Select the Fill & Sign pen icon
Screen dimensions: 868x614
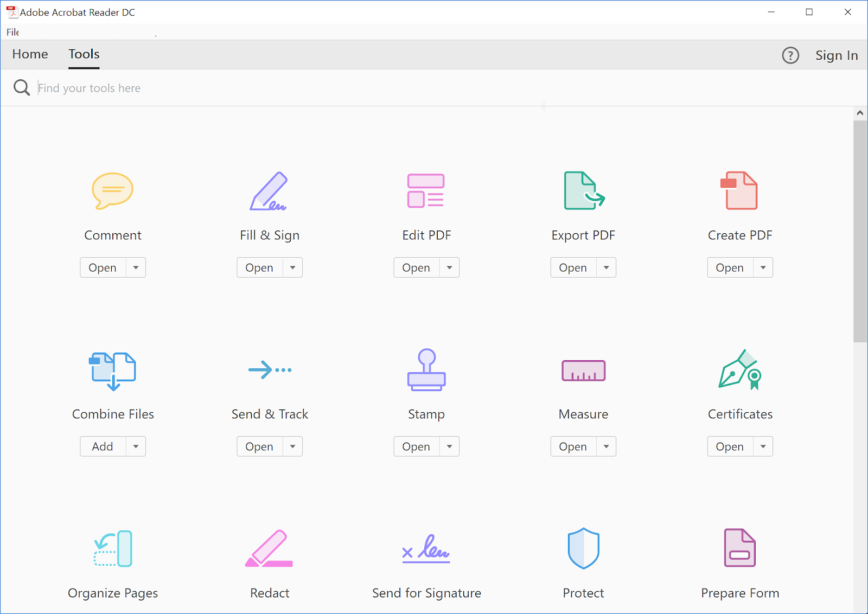[x=269, y=191]
